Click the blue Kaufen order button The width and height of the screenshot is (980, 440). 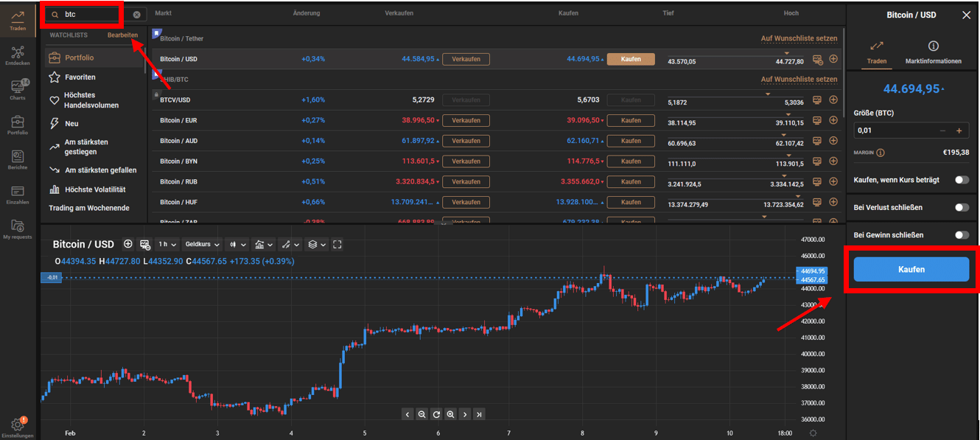coord(911,270)
